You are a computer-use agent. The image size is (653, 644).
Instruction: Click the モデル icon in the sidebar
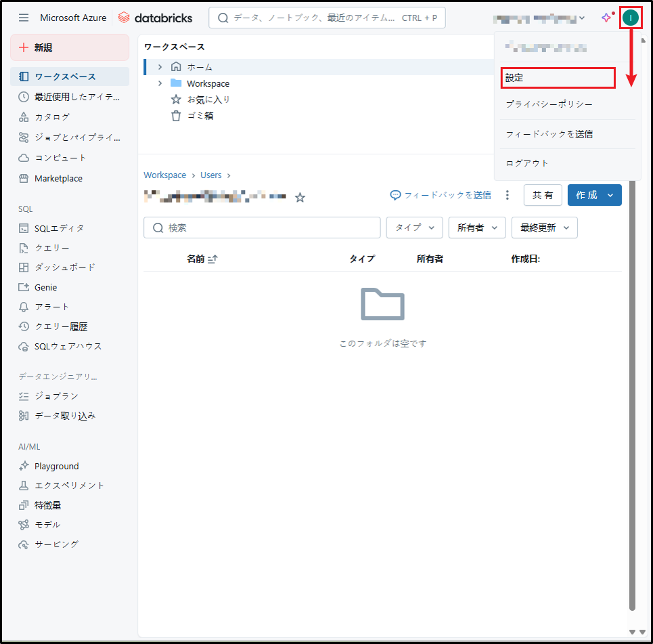pyautogui.click(x=24, y=525)
